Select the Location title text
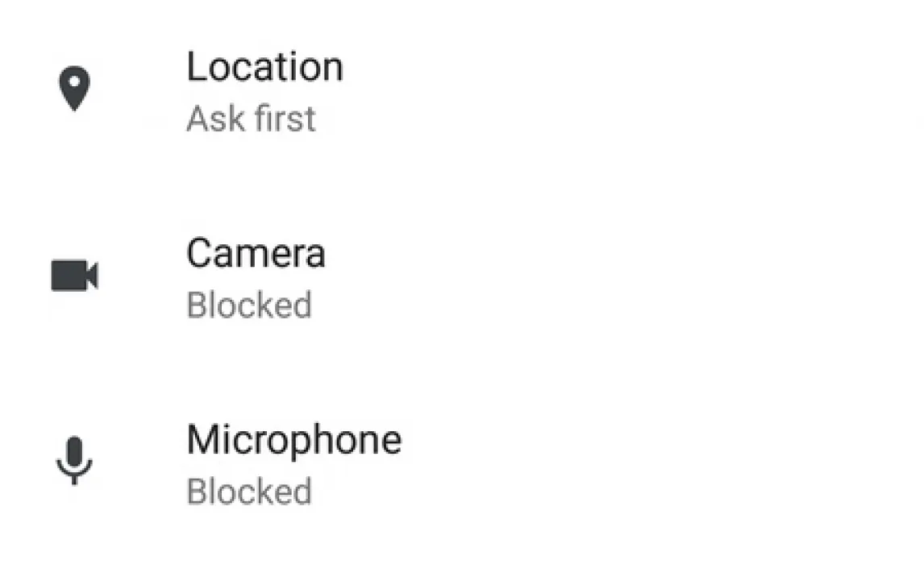This screenshot has width=924, height=577. [264, 66]
